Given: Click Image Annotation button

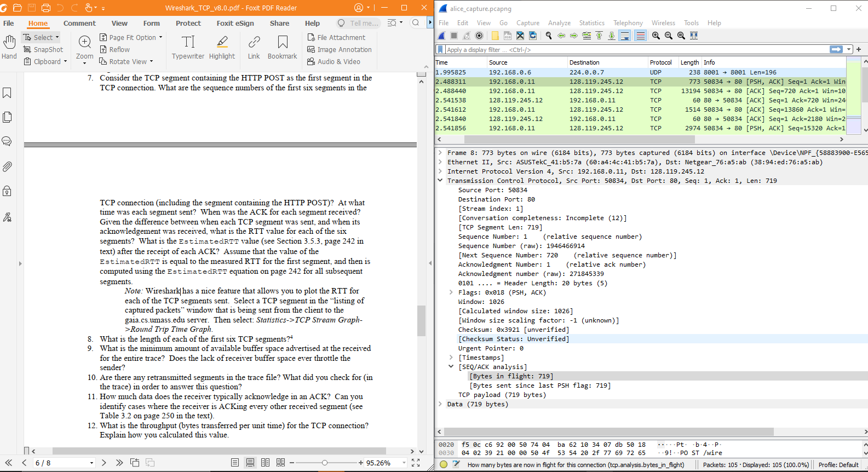Looking at the screenshot, I should [x=340, y=49].
